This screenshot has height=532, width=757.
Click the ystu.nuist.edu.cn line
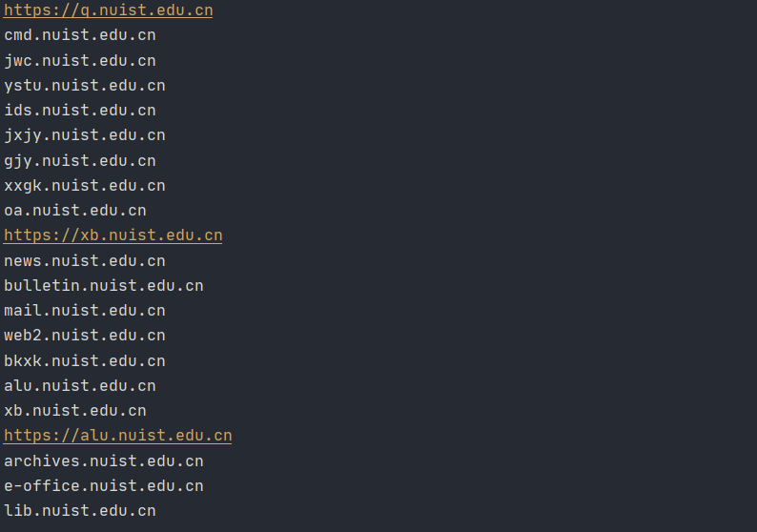85,86
